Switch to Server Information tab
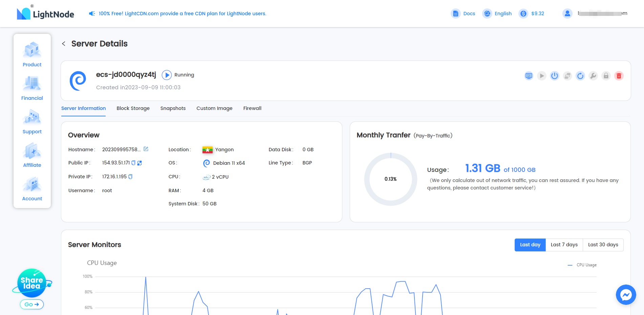 [83, 108]
